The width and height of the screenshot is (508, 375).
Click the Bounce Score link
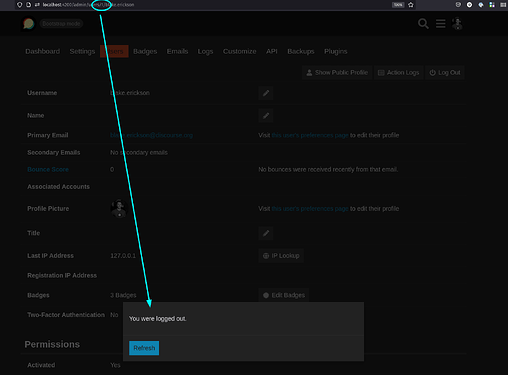click(48, 170)
